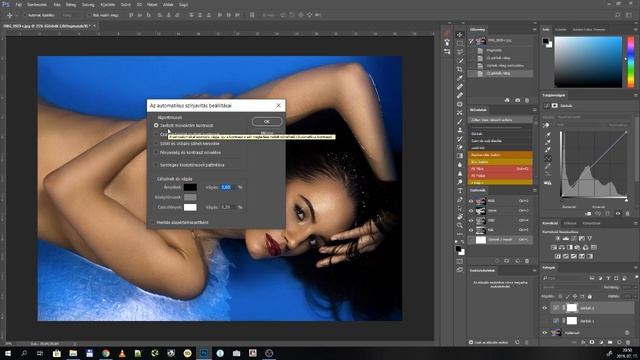Select the Rectangular Marquee tool
Viewport: 640px width, 360px height.
(x=460, y=43)
